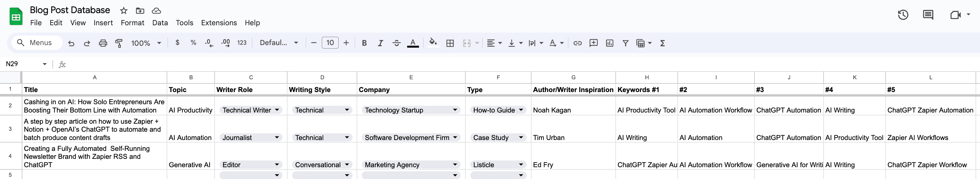The height and width of the screenshot is (179, 980).
Task: Open filter views table icon
Action: [644, 43]
